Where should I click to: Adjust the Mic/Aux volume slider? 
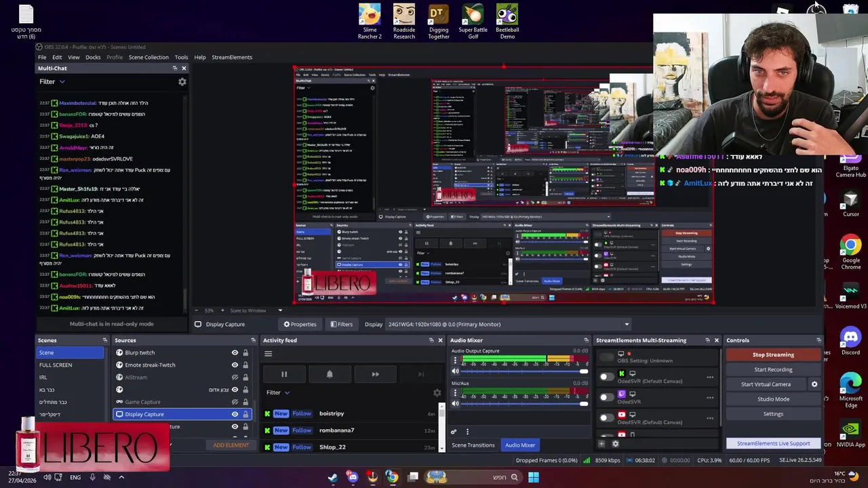pos(523,404)
